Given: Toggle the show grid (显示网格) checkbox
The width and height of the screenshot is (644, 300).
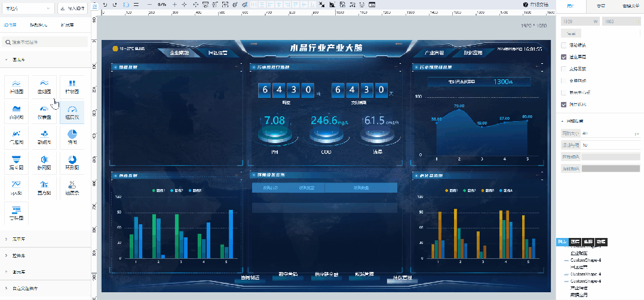Looking at the screenshot, I should click(x=563, y=104).
